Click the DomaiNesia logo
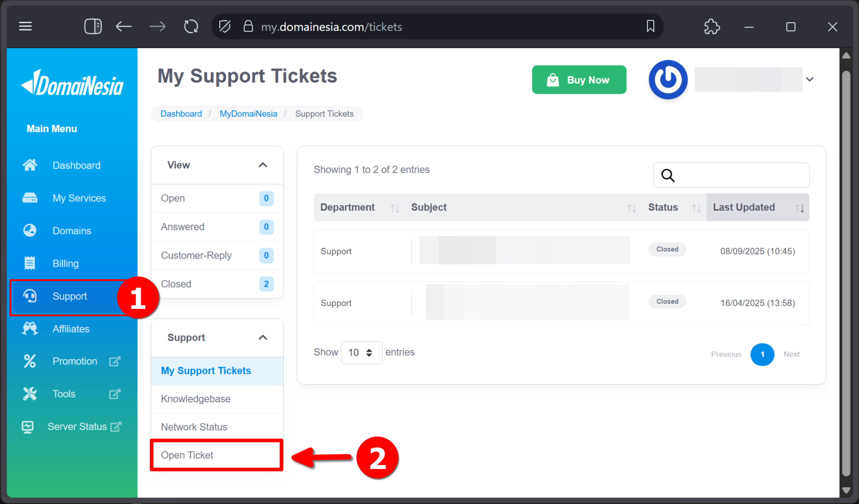The height and width of the screenshot is (504, 859). coord(72,83)
